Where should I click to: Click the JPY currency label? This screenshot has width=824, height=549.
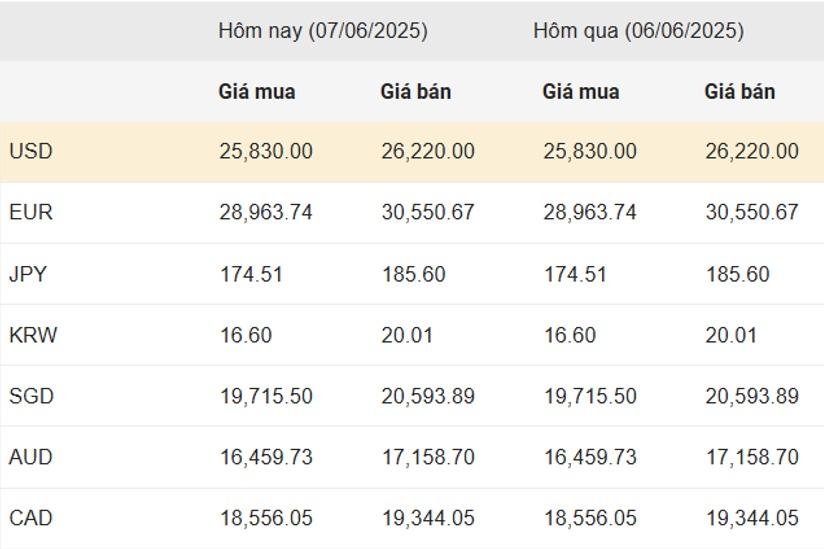point(28,274)
